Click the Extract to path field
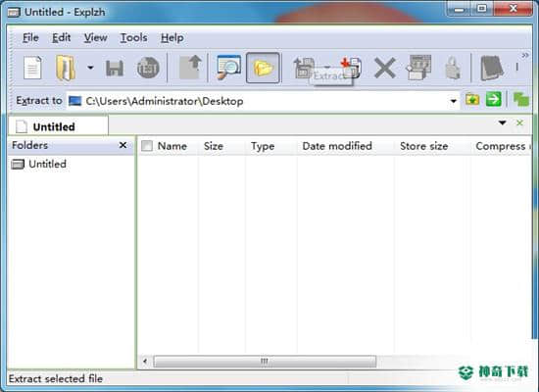Screen dimensions: 539x392 263,101
